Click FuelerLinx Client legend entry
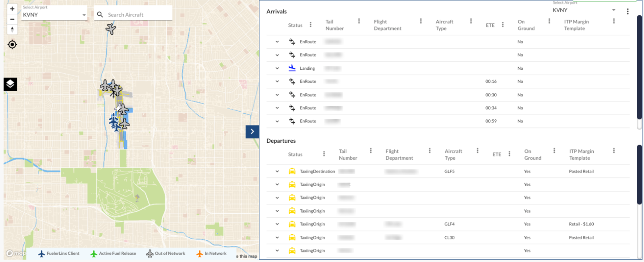Screen dimensions: 644x262 (59, 254)
